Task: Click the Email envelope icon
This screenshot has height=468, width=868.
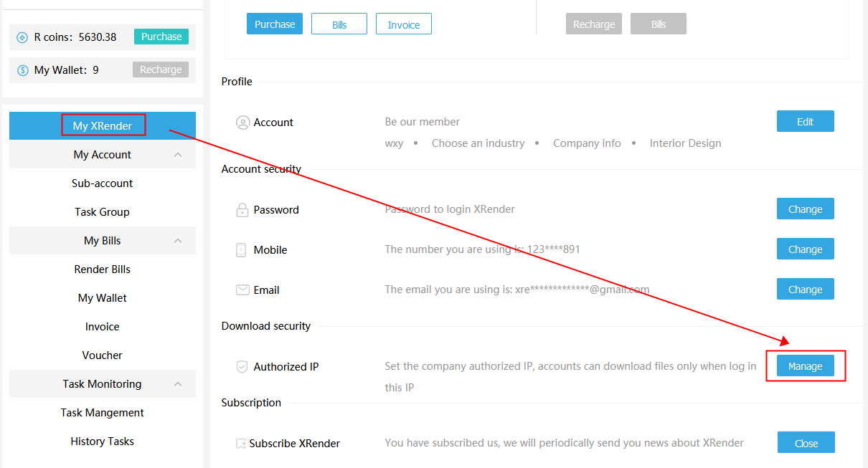Action: [242, 290]
